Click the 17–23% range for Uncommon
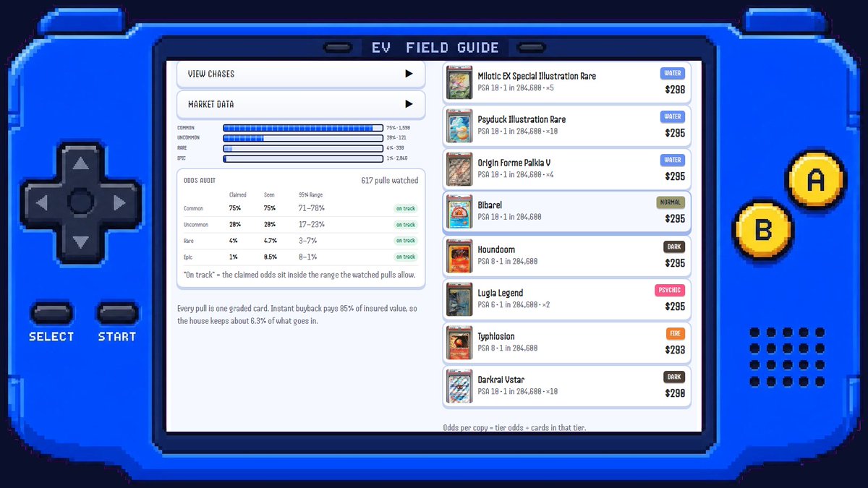This screenshot has width=868, height=488. tap(312, 225)
